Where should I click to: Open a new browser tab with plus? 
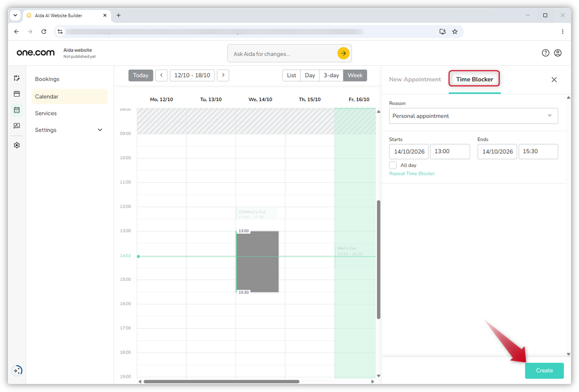pyautogui.click(x=119, y=16)
